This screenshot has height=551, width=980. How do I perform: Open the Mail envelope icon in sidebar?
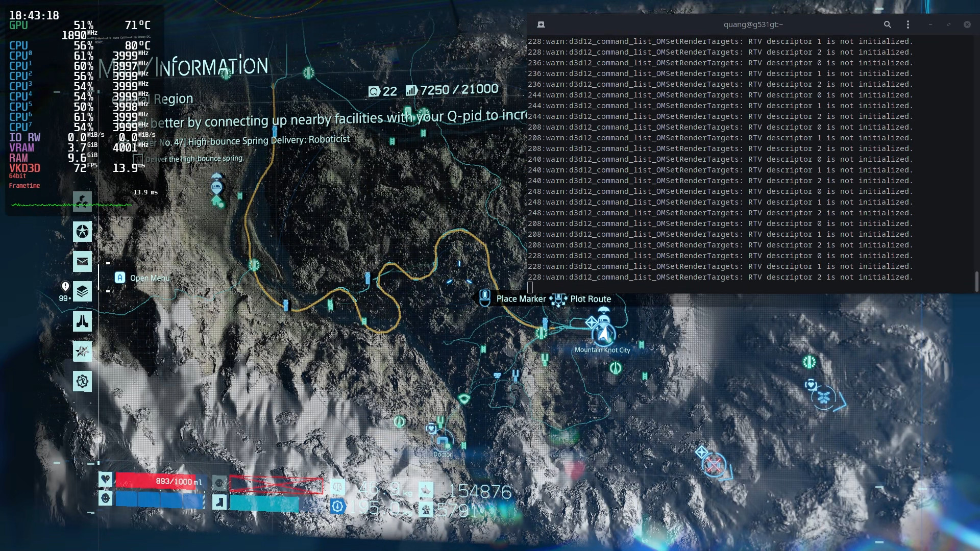(x=82, y=262)
